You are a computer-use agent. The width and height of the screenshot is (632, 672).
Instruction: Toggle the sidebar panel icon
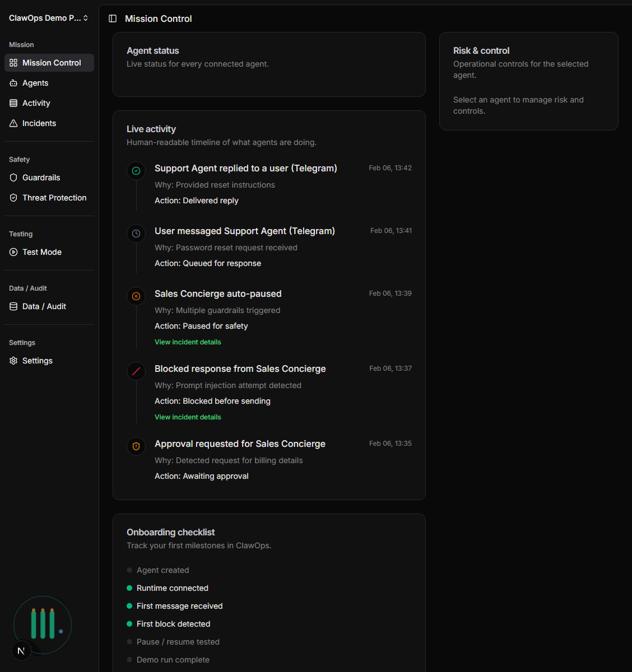(x=113, y=19)
